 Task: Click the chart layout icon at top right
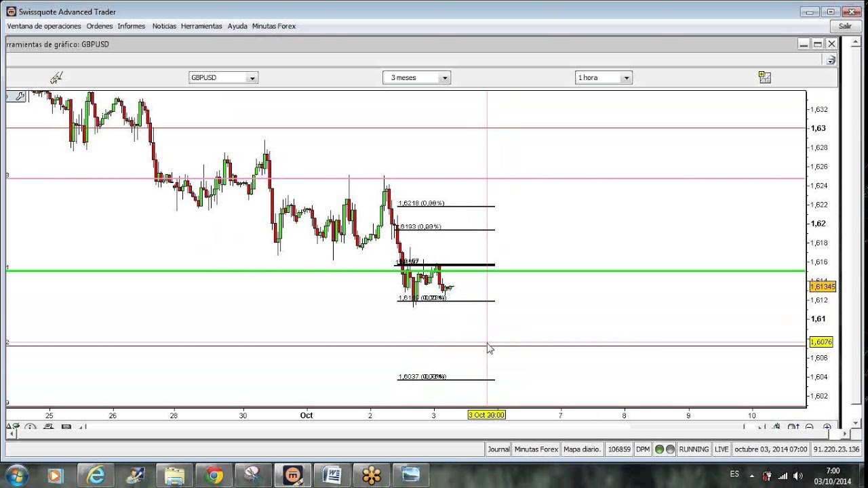765,77
